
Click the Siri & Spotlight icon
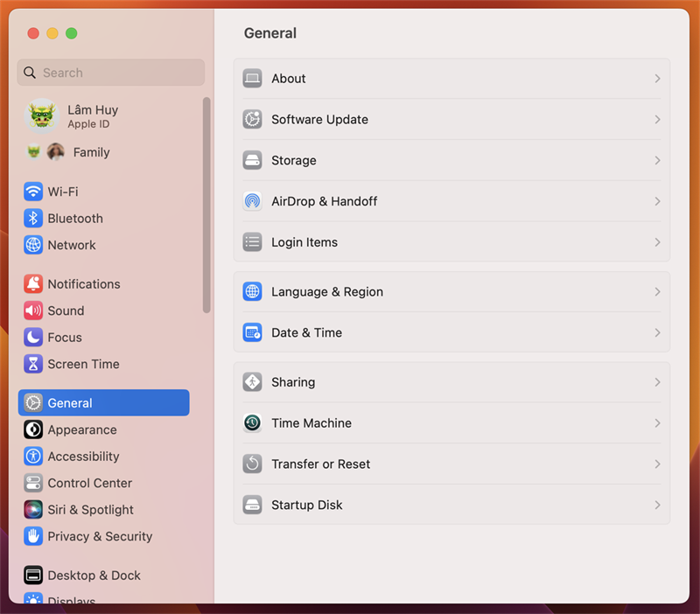pyautogui.click(x=33, y=510)
